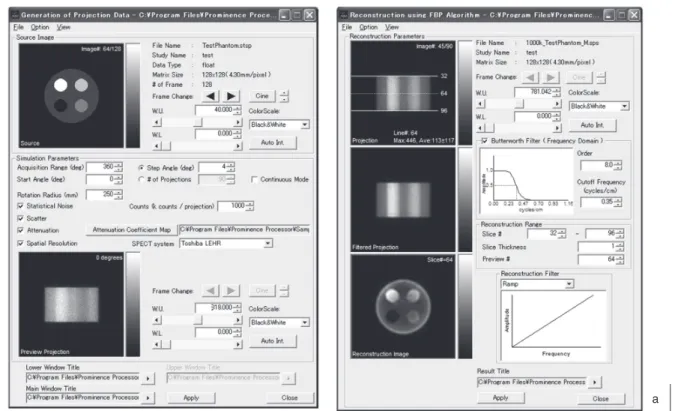Image resolution: width=678 pixels, height=411 pixels.
Task: Click W.U. slider right arrow in Reconstruction window
Action: (557, 104)
